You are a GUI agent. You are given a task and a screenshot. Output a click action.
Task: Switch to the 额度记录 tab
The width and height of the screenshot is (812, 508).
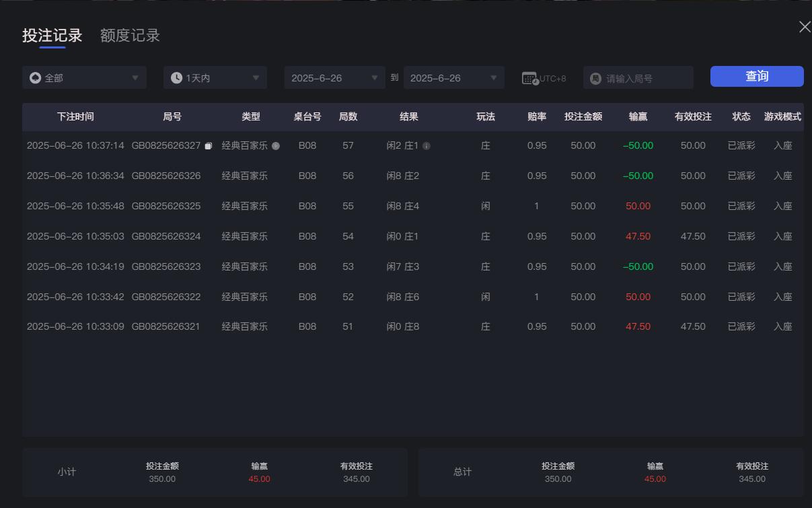click(131, 36)
